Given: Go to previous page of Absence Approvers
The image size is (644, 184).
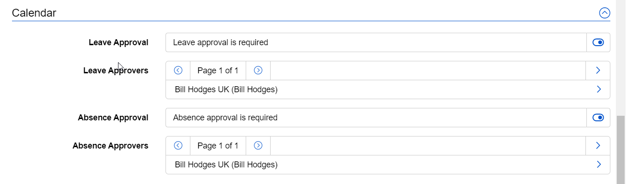Looking at the screenshot, I should click(x=178, y=146).
